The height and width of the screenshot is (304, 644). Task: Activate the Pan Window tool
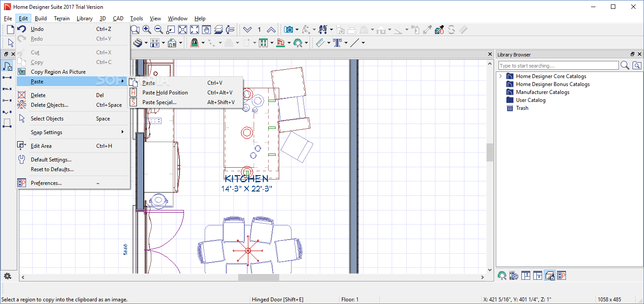(206, 30)
